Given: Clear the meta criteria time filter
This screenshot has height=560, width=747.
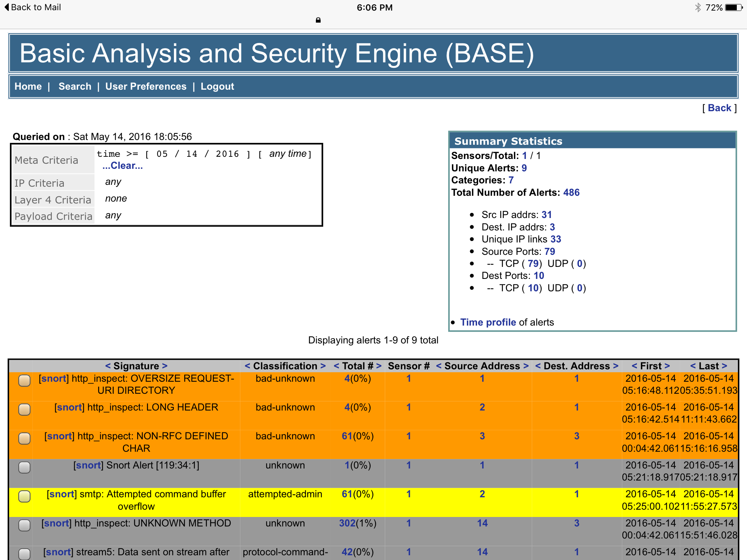Looking at the screenshot, I should tap(123, 166).
